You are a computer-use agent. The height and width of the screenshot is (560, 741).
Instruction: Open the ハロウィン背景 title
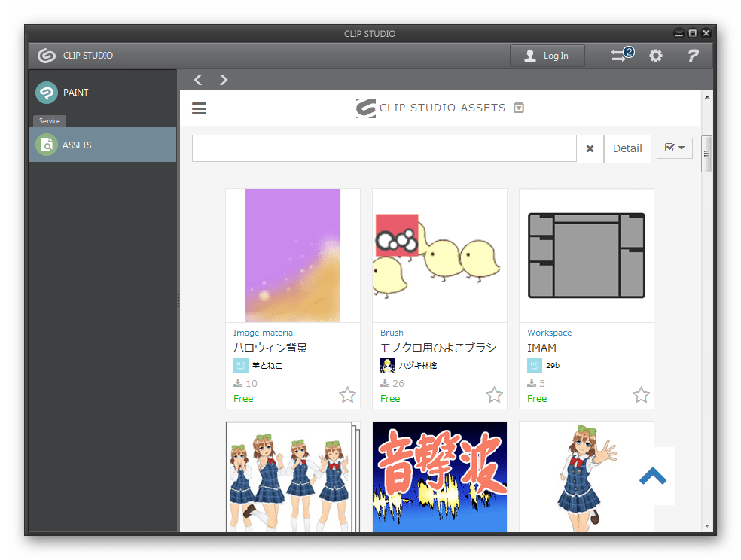pyautogui.click(x=270, y=348)
